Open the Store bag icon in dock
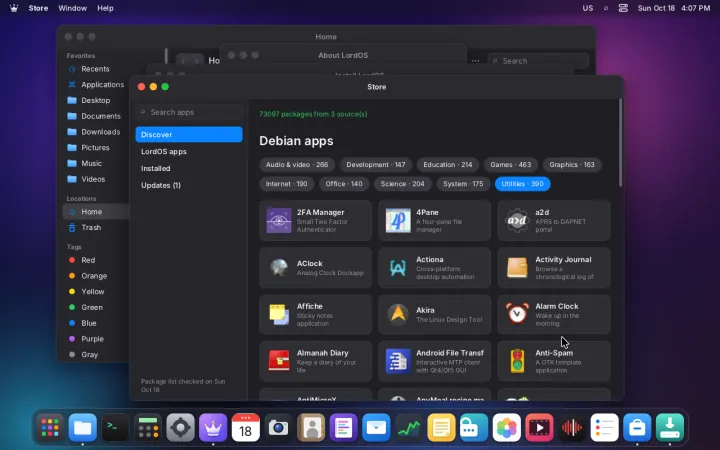 tap(637, 428)
